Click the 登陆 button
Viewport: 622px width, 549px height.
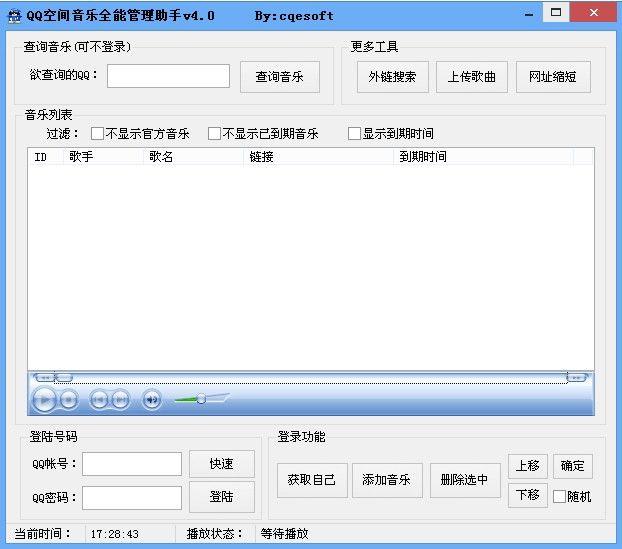click(x=222, y=497)
